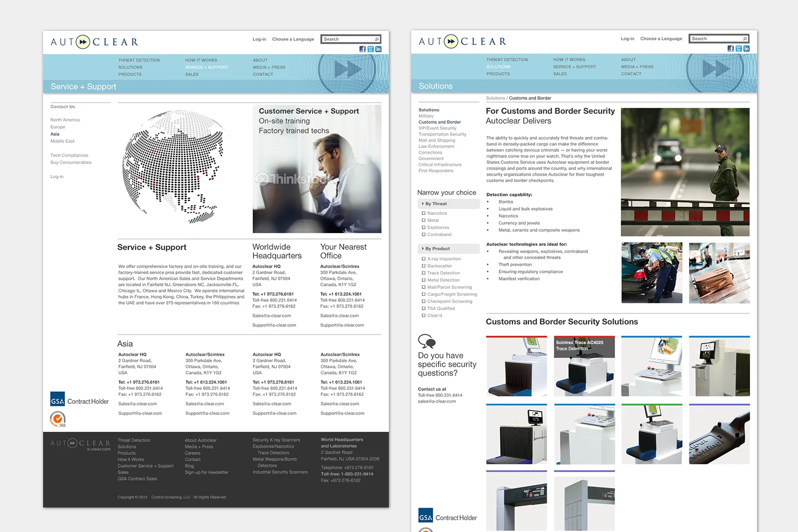The height and width of the screenshot is (532, 798).
Task: Click Twitter icon on Service + Support page
Action: 370,49
